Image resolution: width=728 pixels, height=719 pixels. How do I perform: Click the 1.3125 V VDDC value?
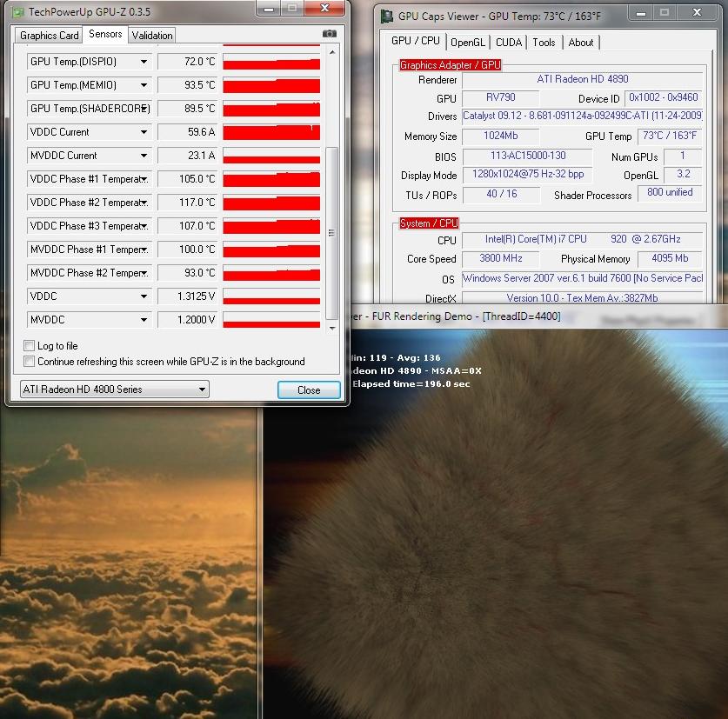[x=188, y=296]
